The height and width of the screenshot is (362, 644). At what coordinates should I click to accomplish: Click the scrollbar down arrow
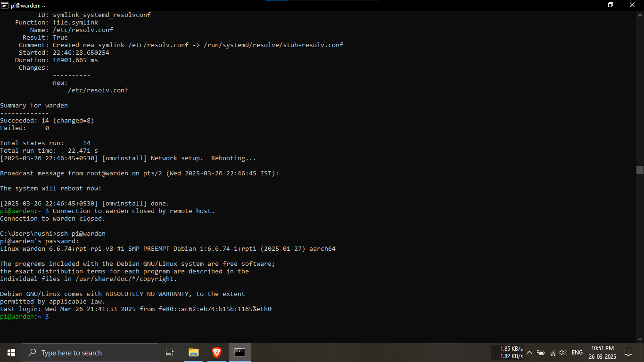tap(640, 339)
